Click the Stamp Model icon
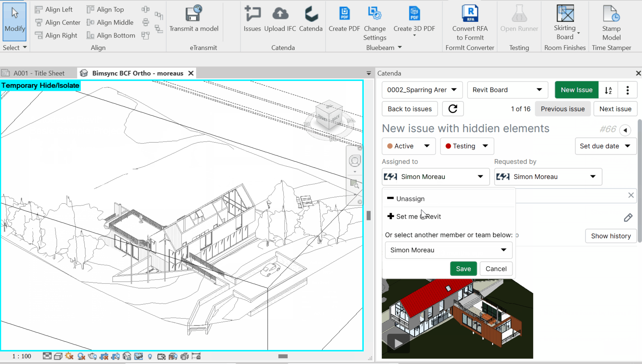 point(611,14)
